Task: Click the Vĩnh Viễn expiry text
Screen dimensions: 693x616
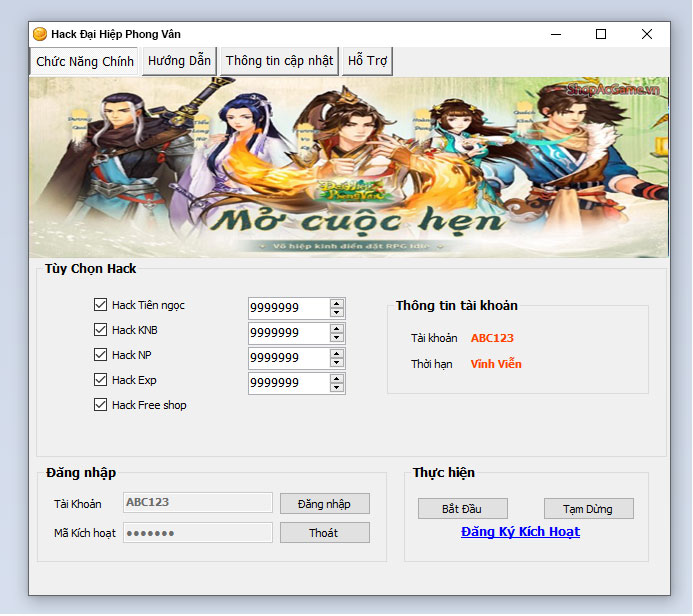Action: tap(496, 364)
